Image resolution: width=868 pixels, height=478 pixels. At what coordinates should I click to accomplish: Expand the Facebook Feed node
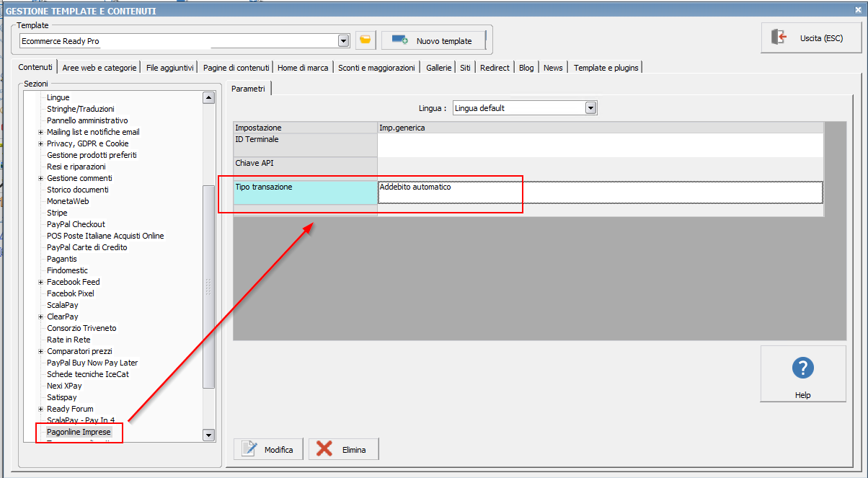click(41, 282)
